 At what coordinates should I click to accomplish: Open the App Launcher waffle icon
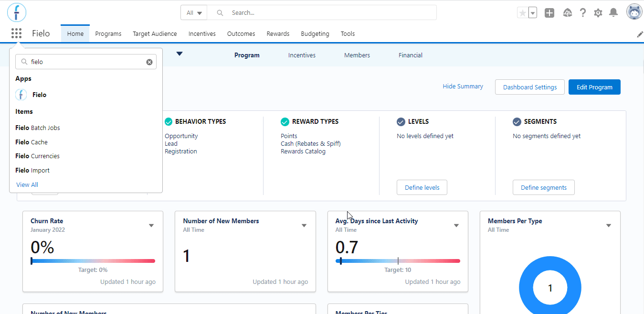click(16, 33)
